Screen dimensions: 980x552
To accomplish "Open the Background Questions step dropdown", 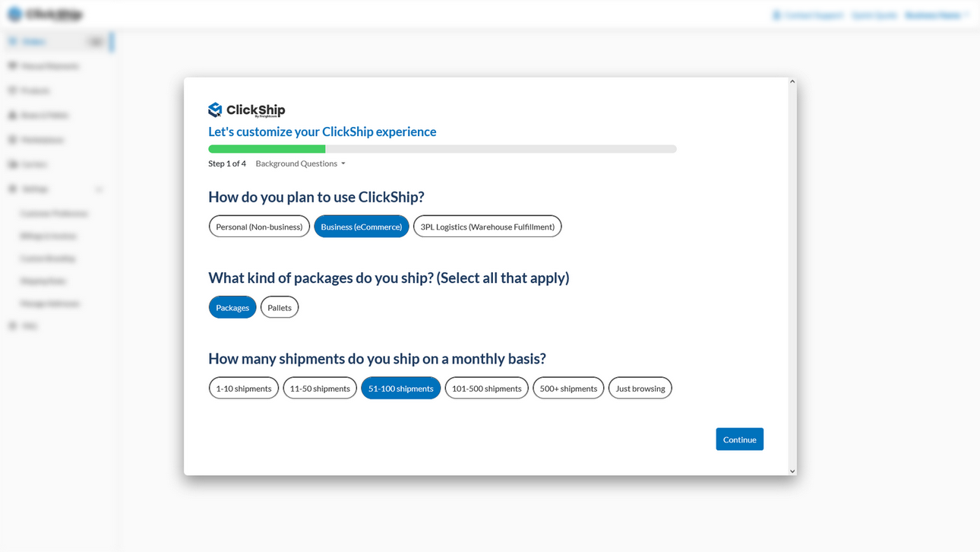I will 301,163.
